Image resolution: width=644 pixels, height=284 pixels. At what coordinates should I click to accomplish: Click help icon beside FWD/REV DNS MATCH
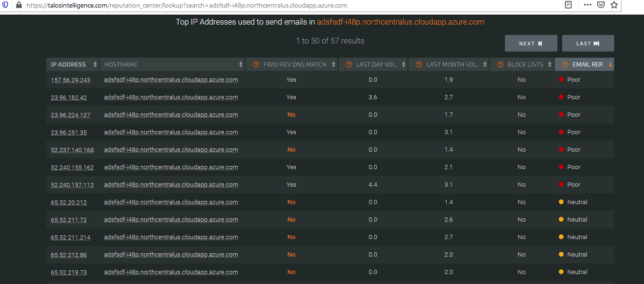tap(256, 65)
